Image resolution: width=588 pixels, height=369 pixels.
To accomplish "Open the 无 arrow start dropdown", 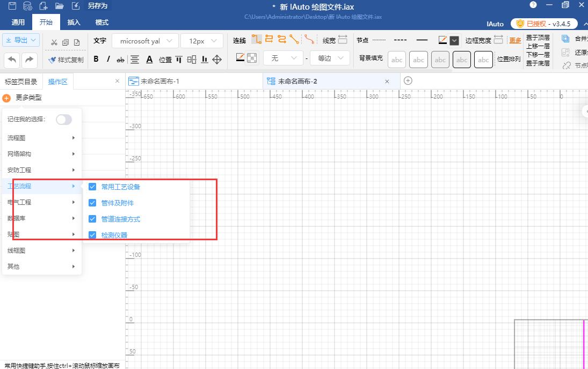I will (x=283, y=58).
